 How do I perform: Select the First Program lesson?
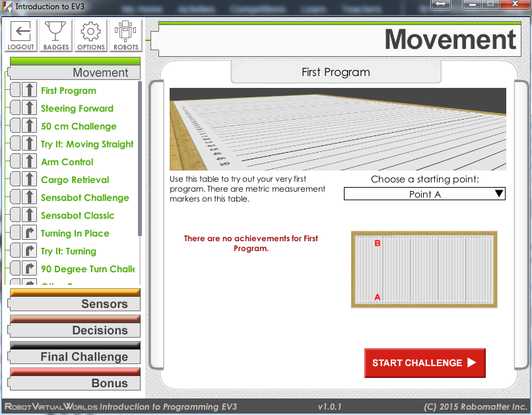69,91
